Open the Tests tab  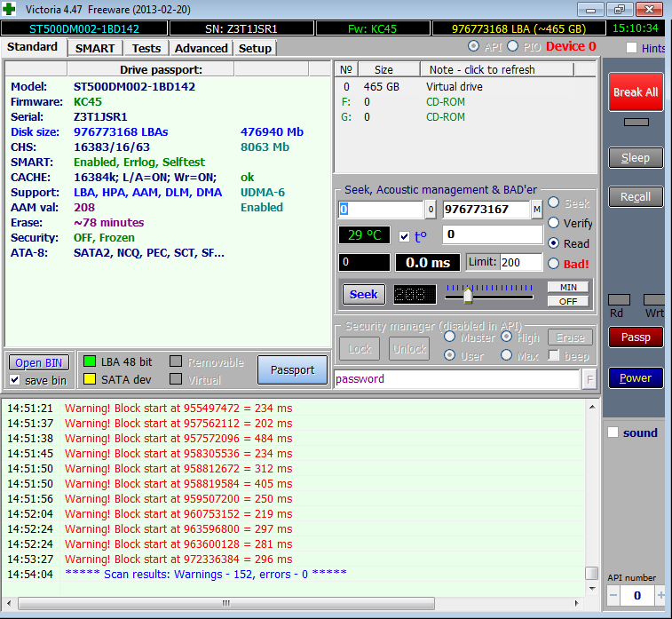pyautogui.click(x=146, y=48)
